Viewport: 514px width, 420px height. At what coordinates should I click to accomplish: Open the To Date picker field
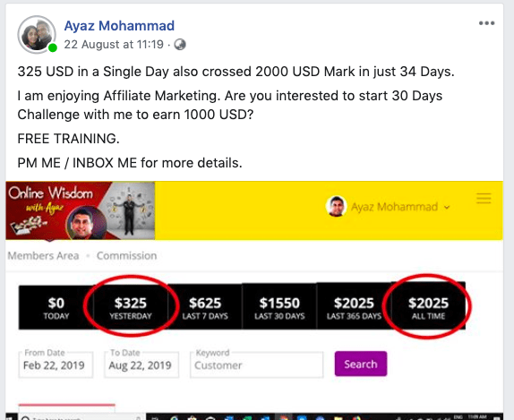[141, 364]
